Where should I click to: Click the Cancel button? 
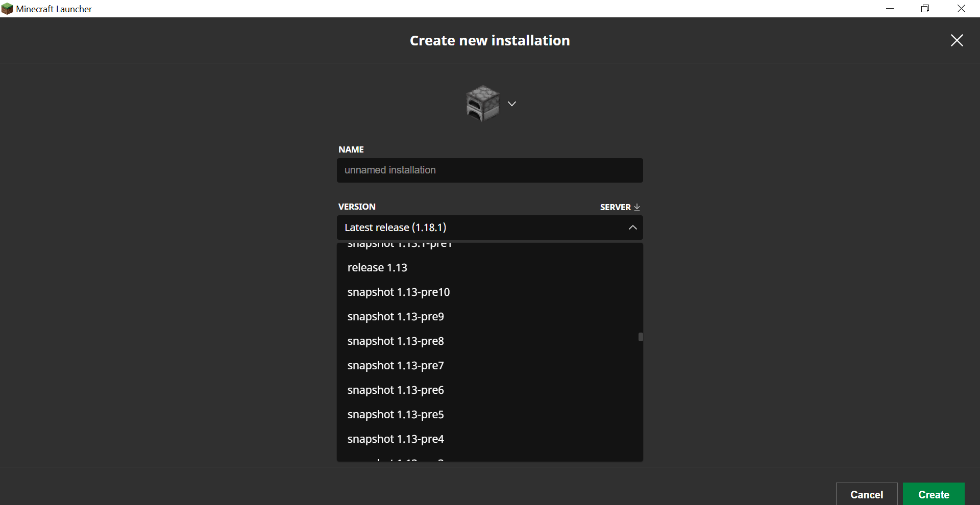click(866, 494)
